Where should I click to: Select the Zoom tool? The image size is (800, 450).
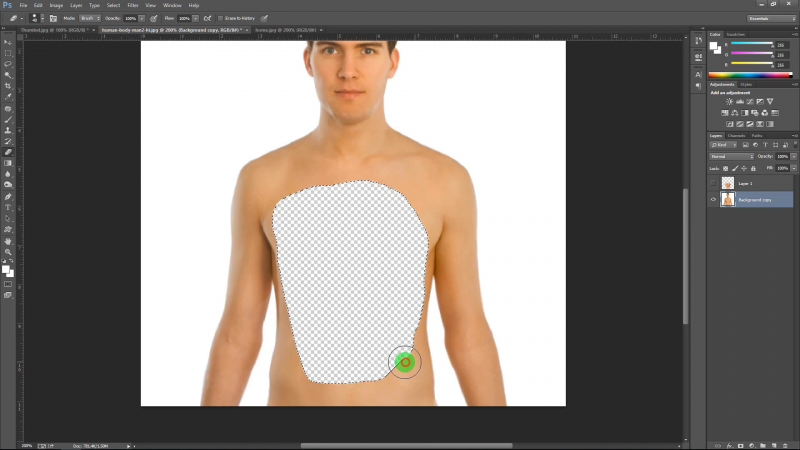click(x=8, y=252)
